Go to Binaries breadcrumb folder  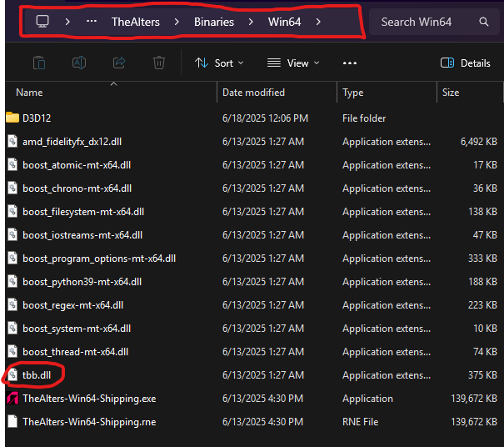[214, 22]
